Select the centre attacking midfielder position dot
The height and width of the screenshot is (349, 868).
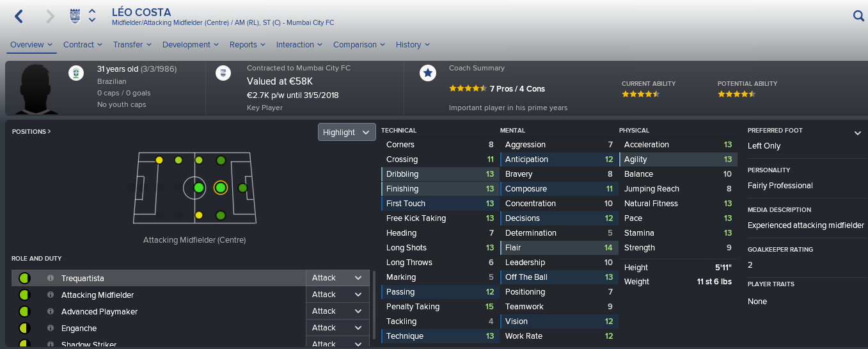point(221,188)
